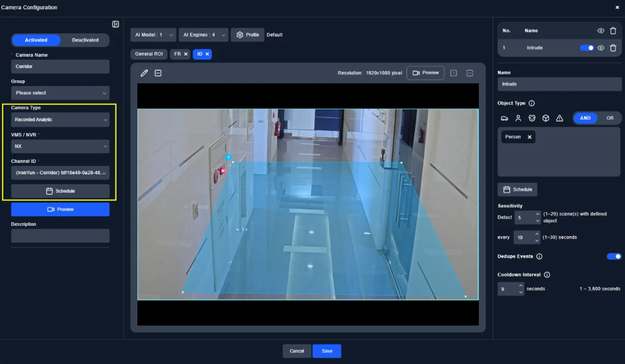Click the corridor video preview image
625x364 pixels.
(x=308, y=204)
